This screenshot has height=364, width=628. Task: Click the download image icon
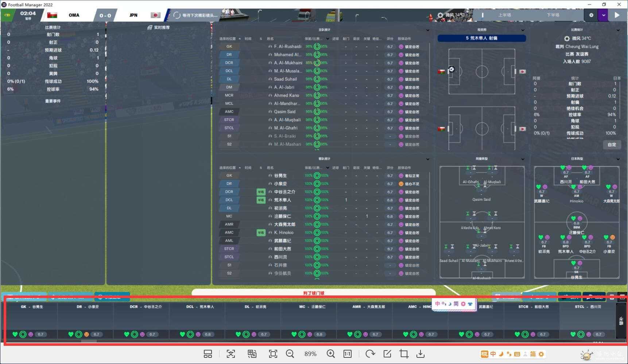(x=420, y=354)
